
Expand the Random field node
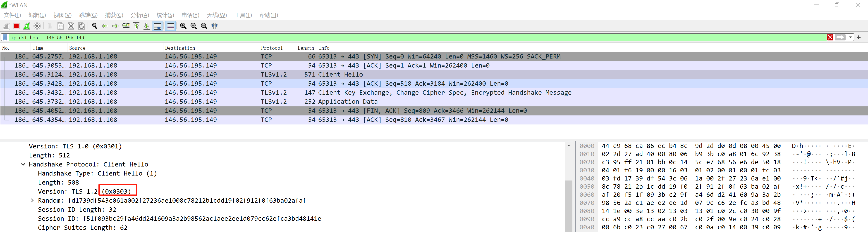[32, 201]
